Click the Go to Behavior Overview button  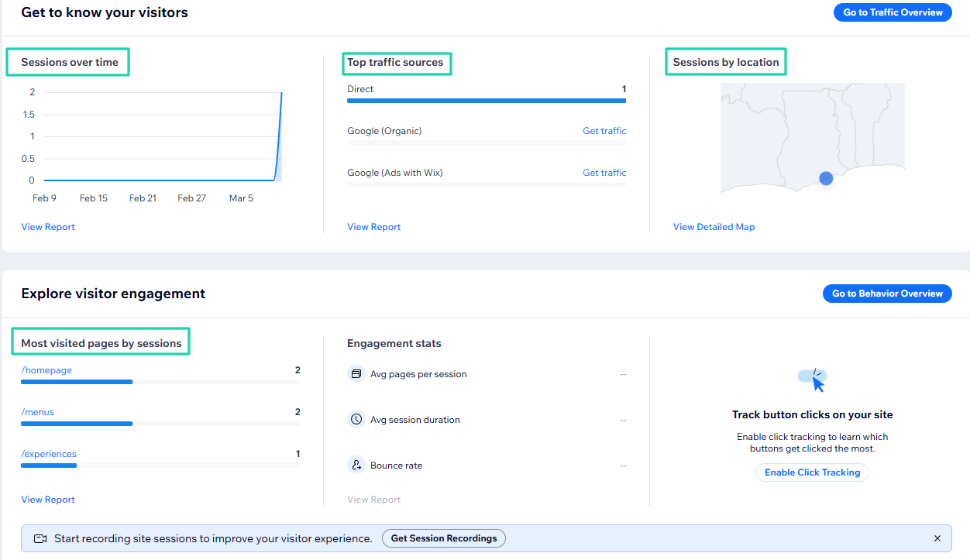[887, 294]
